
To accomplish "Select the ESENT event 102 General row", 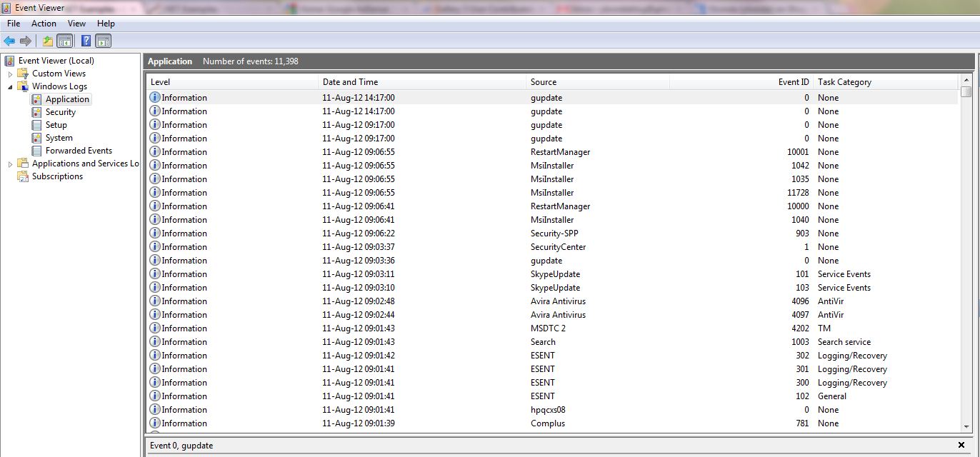I will 552,396.
